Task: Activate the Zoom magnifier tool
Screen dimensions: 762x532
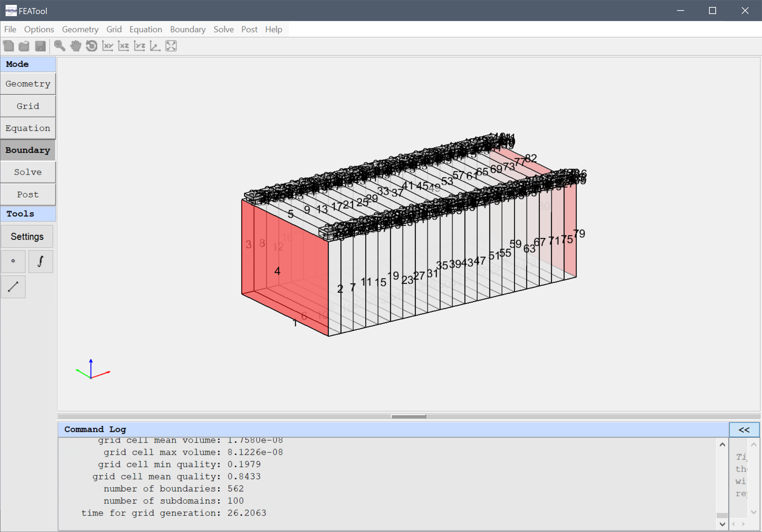Action: (59, 46)
